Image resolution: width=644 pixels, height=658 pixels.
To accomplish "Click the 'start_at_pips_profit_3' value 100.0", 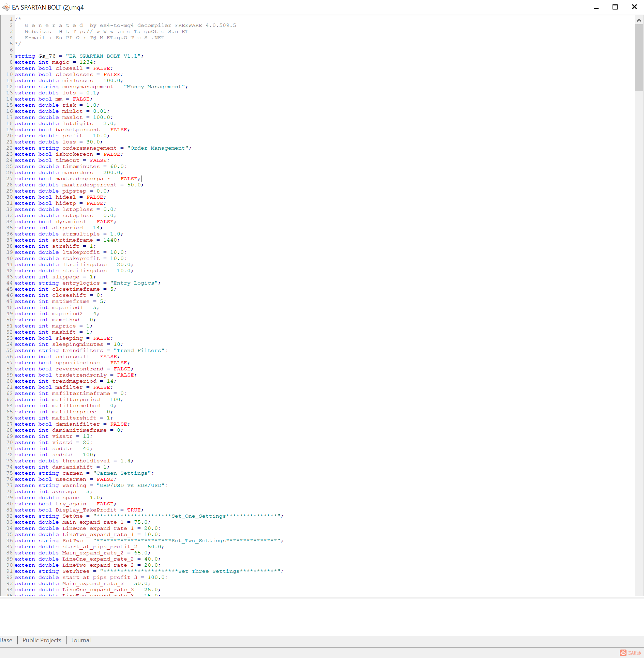I will coord(156,578).
